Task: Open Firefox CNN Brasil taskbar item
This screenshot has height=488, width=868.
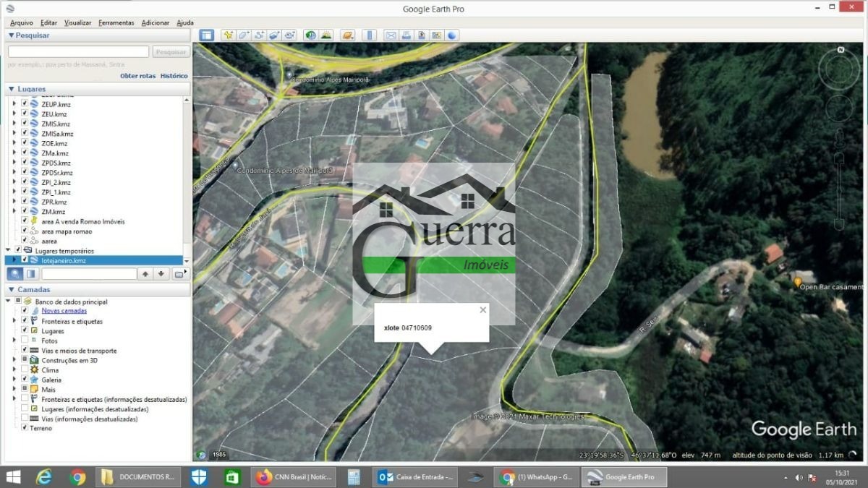Action: click(x=294, y=477)
